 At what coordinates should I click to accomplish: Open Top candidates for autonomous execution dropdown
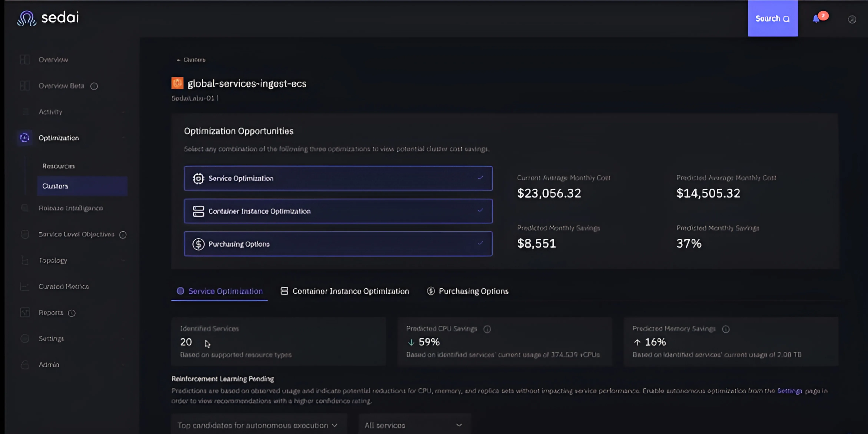pos(258,425)
